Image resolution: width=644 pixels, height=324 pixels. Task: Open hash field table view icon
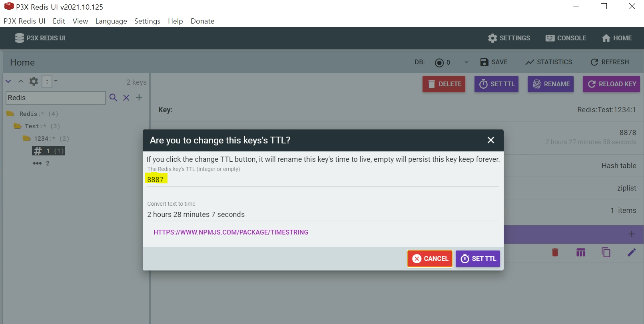[581, 252]
